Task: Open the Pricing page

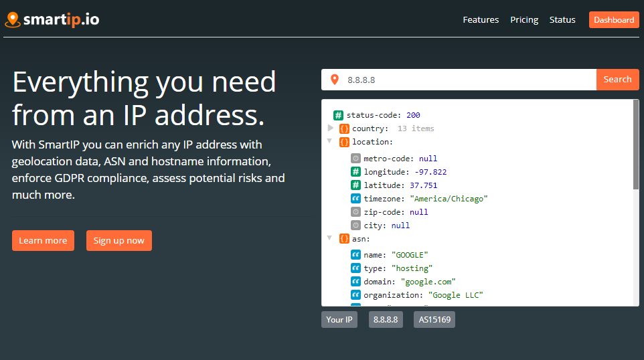Action: (x=524, y=19)
